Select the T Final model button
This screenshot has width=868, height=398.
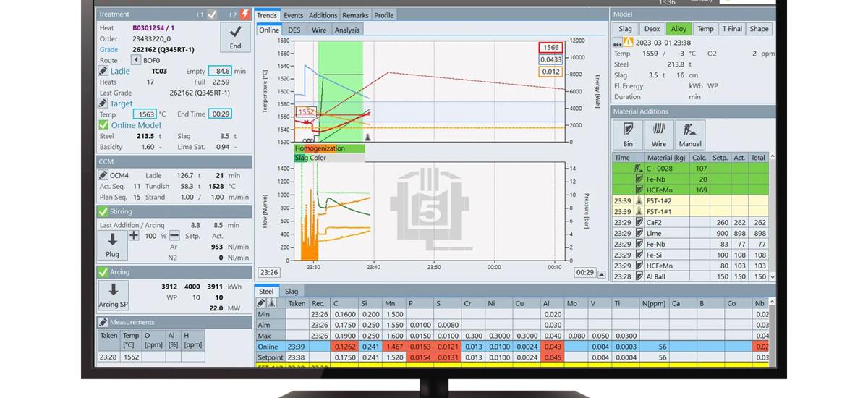tap(732, 29)
